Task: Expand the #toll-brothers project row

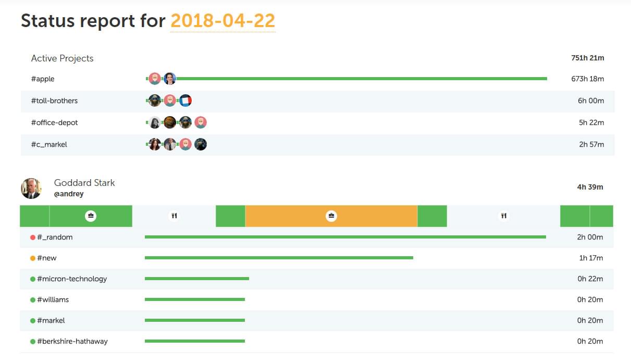Action: click(55, 101)
